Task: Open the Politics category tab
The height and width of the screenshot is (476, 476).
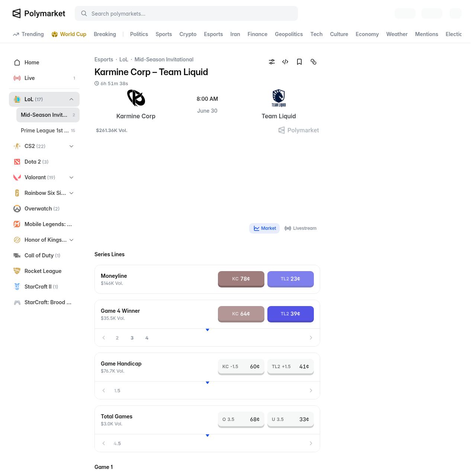Action: pyautogui.click(x=139, y=34)
